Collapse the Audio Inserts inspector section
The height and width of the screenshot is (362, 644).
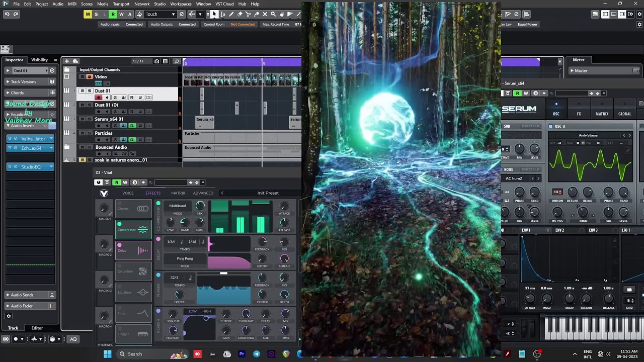click(x=8, y=126)
